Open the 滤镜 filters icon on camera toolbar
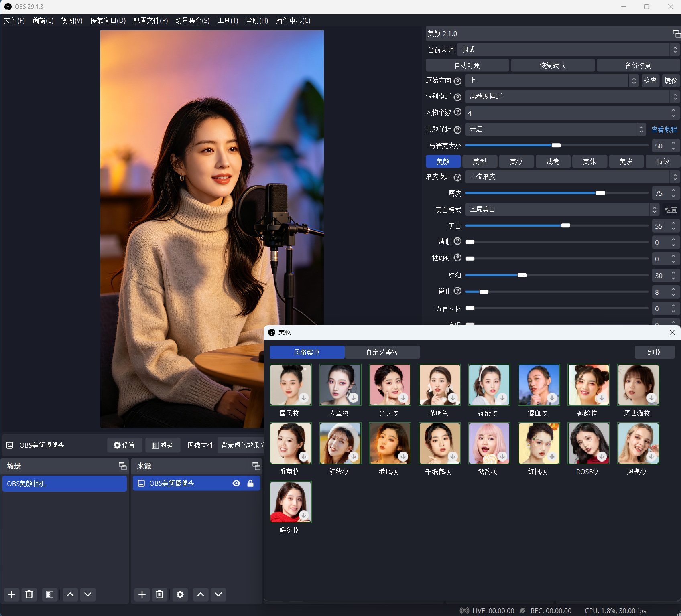The image size is (681, 616). point(162,445)
